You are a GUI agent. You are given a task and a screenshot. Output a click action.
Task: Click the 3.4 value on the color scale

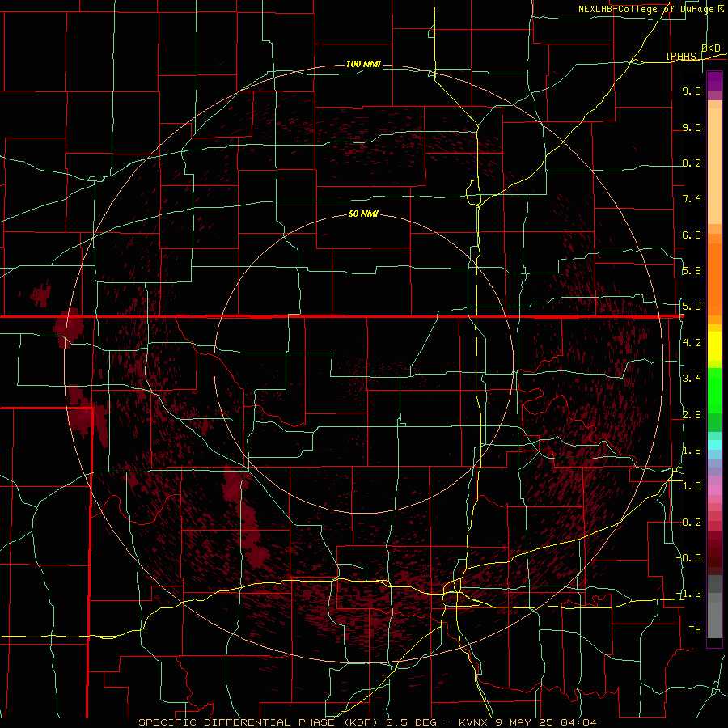(x=692, y=379)
